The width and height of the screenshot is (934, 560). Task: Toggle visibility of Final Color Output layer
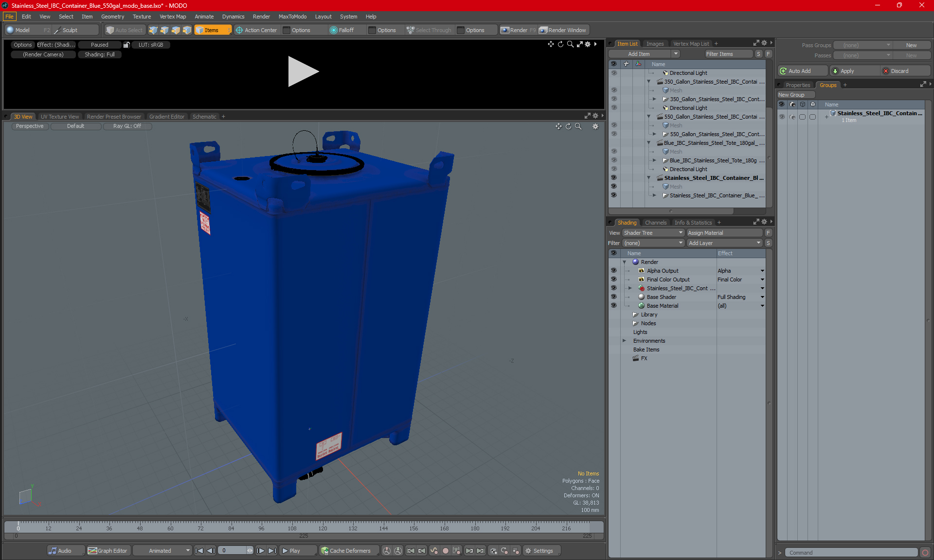click(613, 280)
